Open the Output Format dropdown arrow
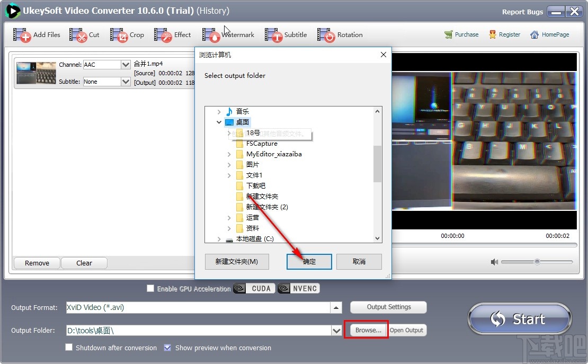Screen dimensions: 588x364 [336, 308]
